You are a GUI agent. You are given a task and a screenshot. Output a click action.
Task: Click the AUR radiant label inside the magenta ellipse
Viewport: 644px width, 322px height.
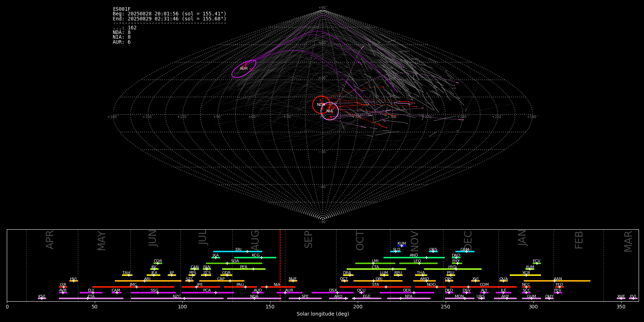click(x=244, y=68)
